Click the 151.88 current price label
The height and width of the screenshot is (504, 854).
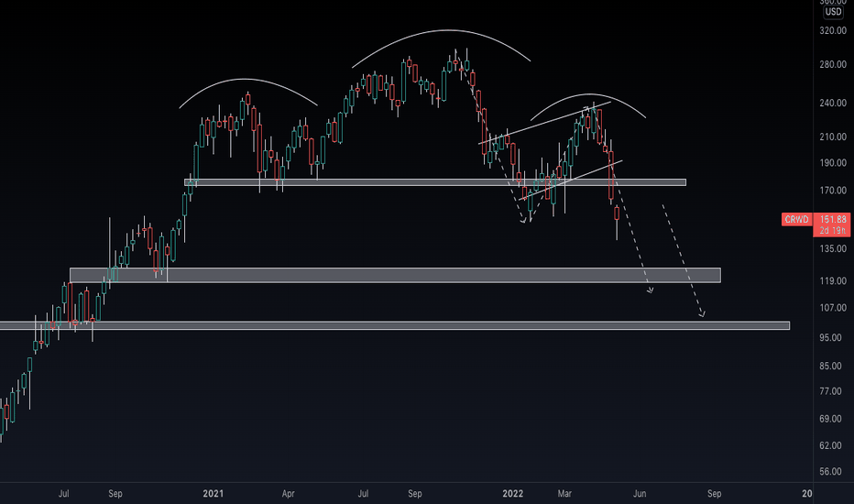[833, 219]
